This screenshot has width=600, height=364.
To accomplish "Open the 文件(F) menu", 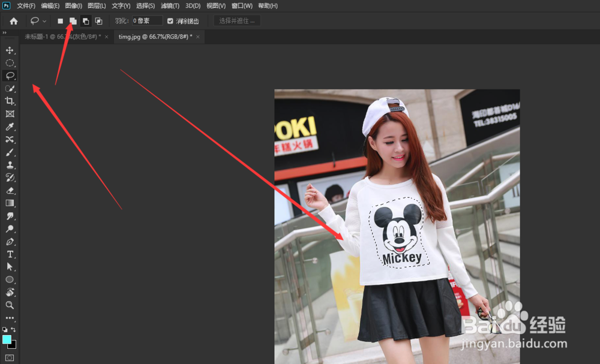I will click(26, 6).
